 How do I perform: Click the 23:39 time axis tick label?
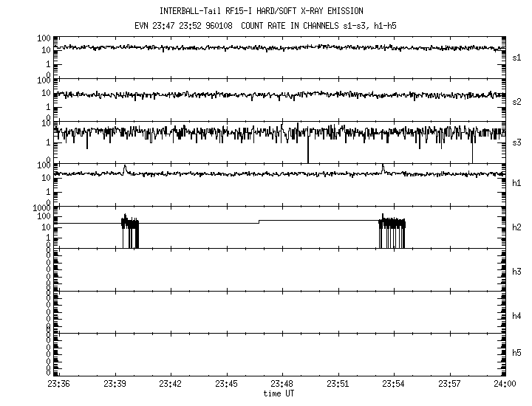(115, 385)
